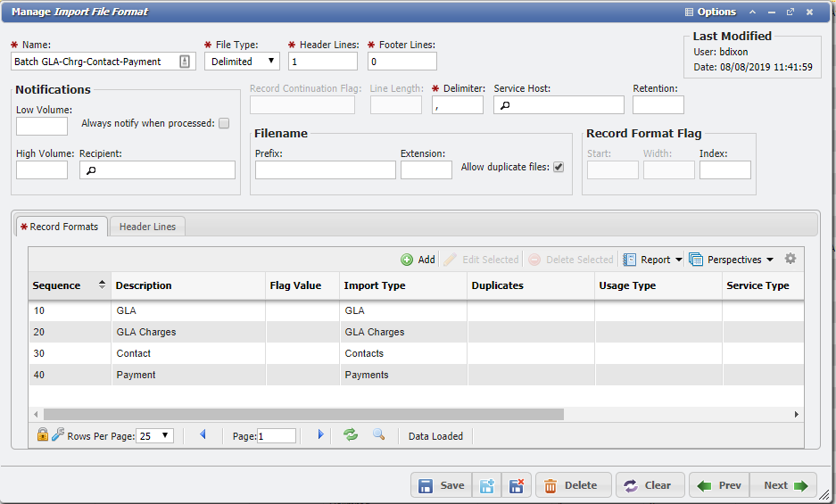Switch to the Header Lines tab
Image resolution: width=836 pixels, height=504 pixels.
[x=147, y=227]
